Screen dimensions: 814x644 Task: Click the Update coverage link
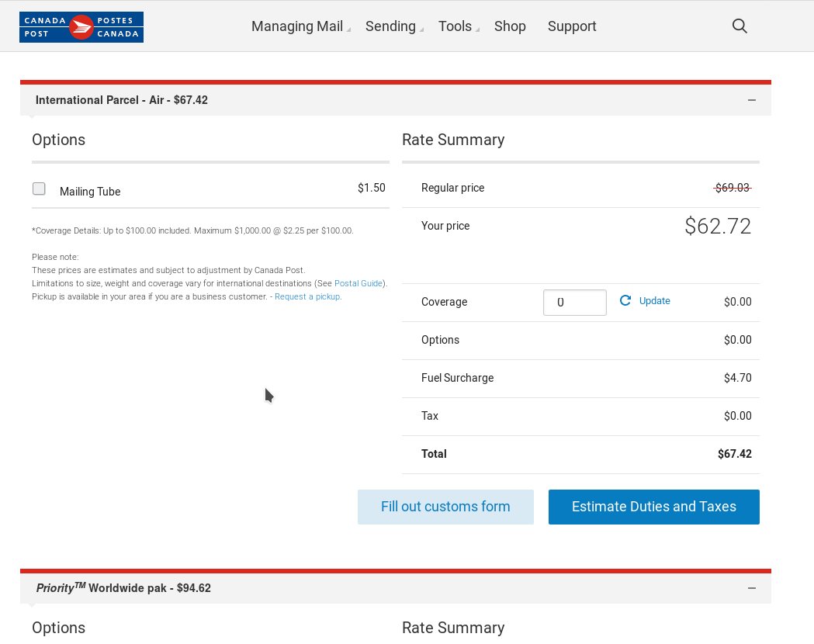point(655,301)
